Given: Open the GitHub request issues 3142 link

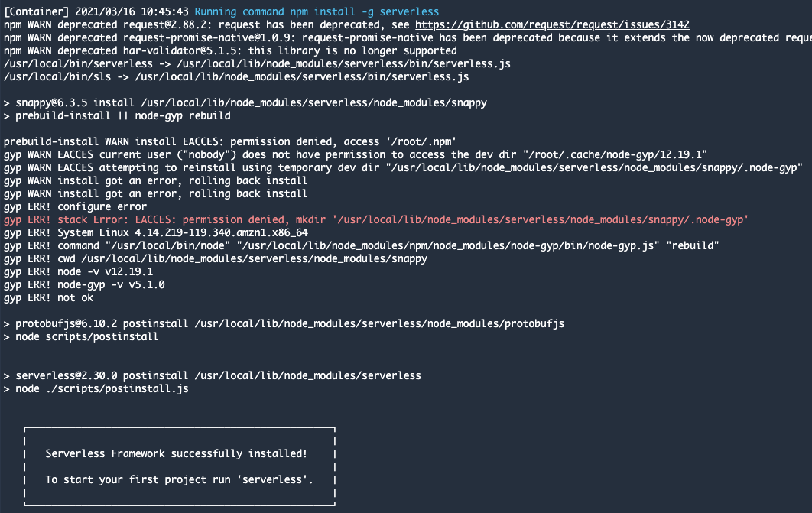Looking at the screenshot, I should coord(552,25).
